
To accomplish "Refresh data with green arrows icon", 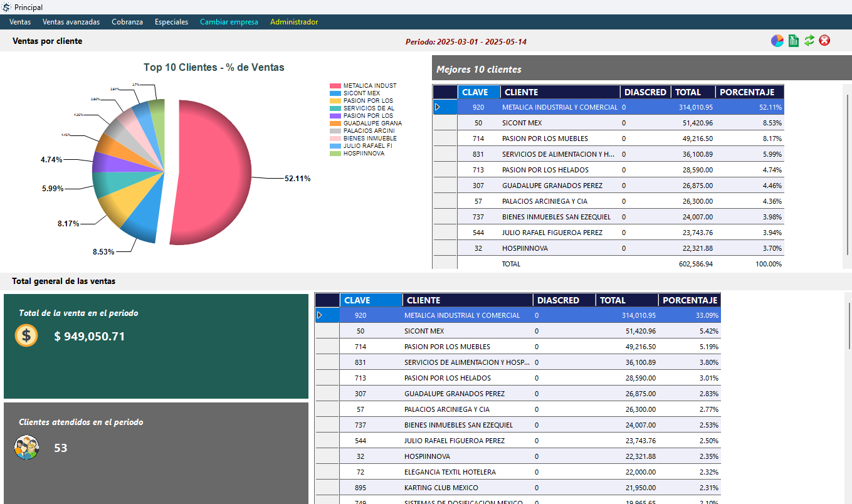I will coord(809,41).
